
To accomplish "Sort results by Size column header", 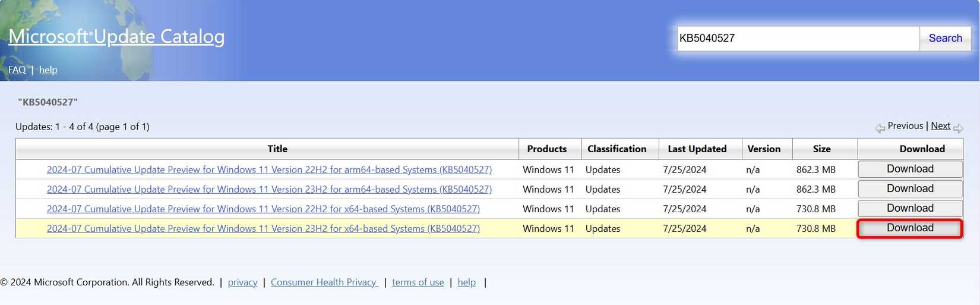I will tap(821, 149).
